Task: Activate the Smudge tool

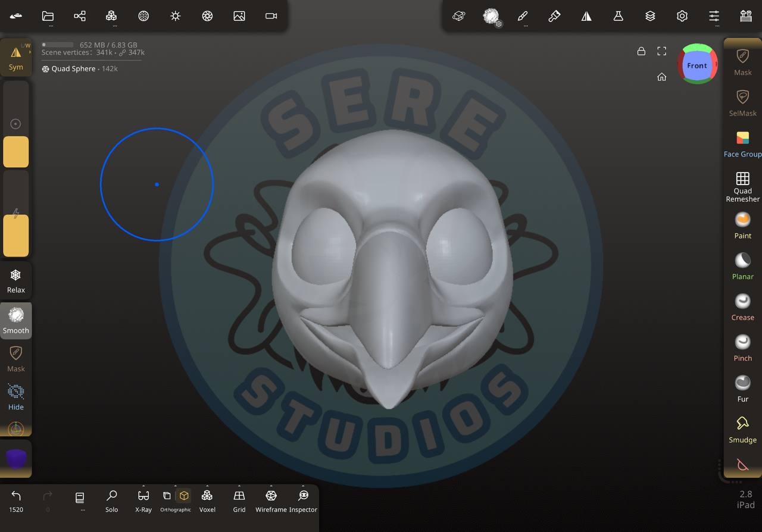Action: [742, 428]
